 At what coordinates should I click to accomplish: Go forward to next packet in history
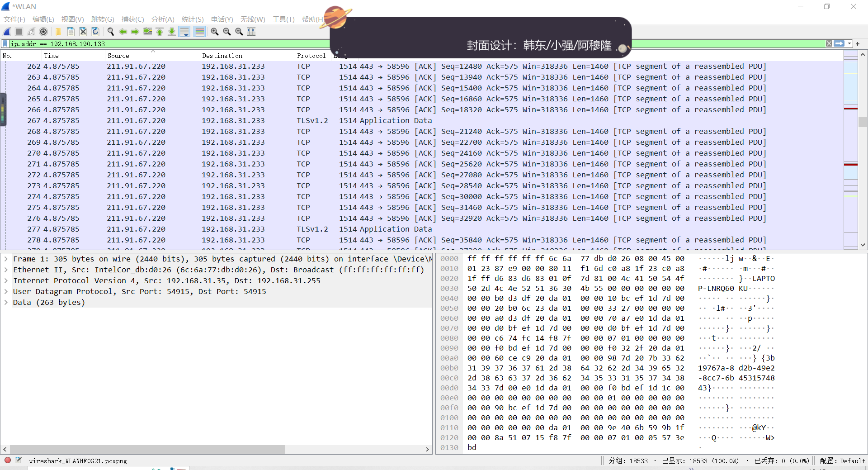coord(135,32)
